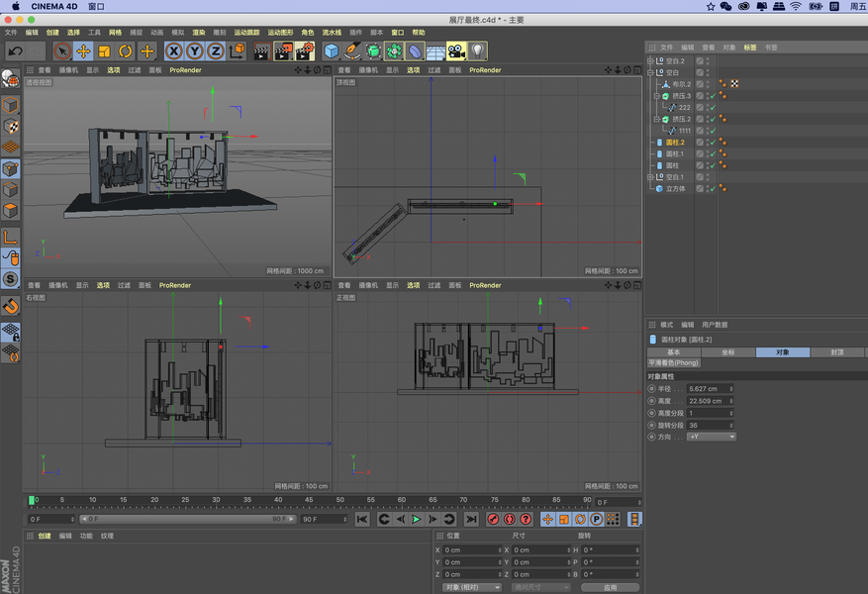Viewport: 868px width, 594px height.
Task: Open Edit Render Settings gear clapperboard
Action: 305,51
